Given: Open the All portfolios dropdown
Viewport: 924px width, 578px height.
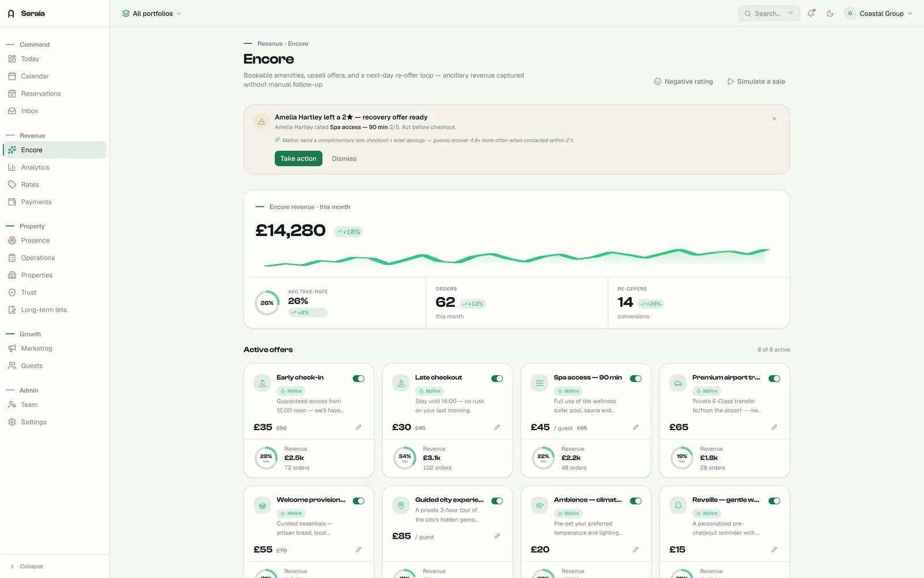Looking at the screenshot, I should click(151, 13).
